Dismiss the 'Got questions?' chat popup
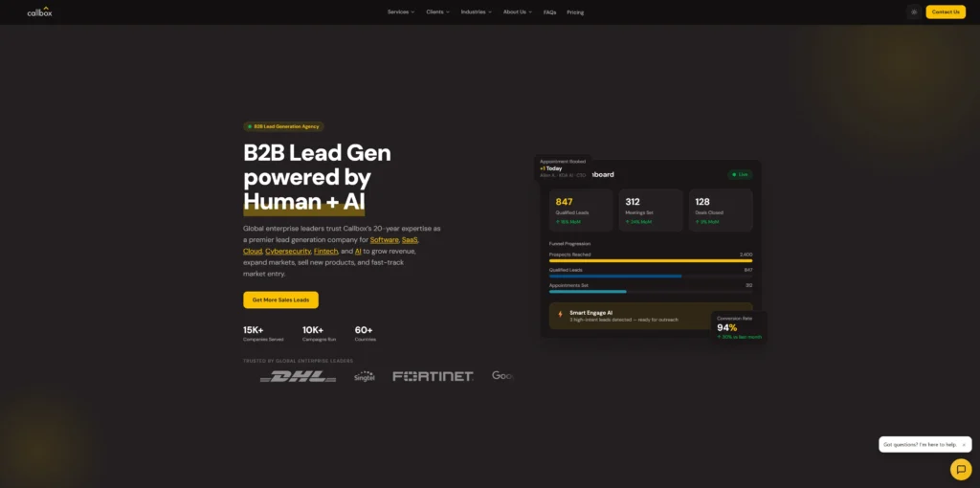The width and height of the screenshot is (980, 488). 964,445
